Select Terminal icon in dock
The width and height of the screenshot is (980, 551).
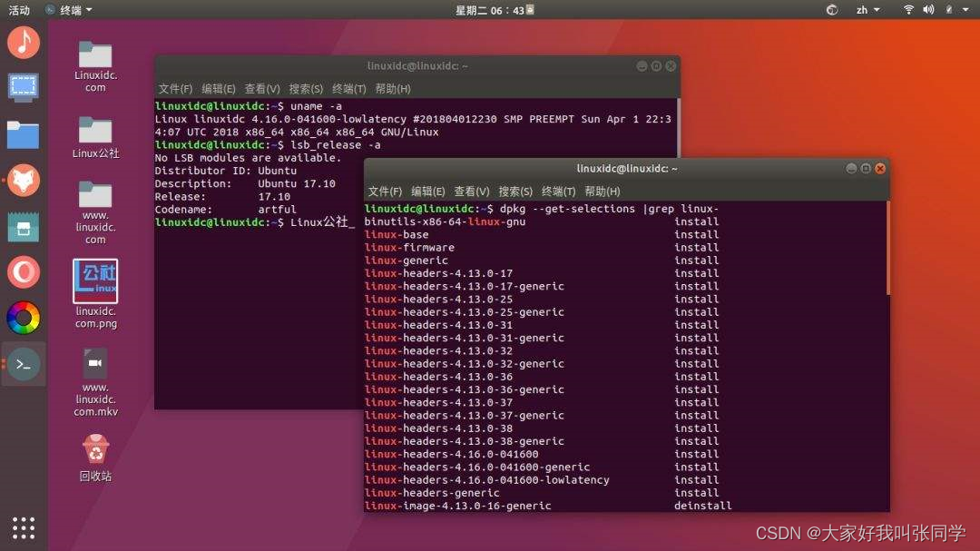[23, 364]
